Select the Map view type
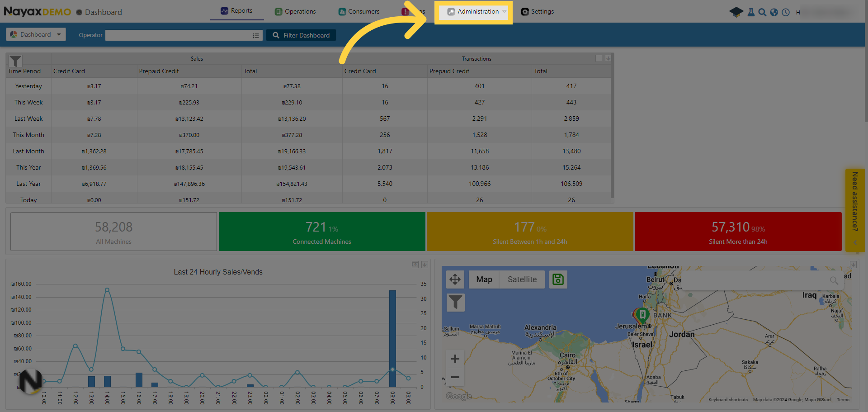 click(x=484, y=279)
